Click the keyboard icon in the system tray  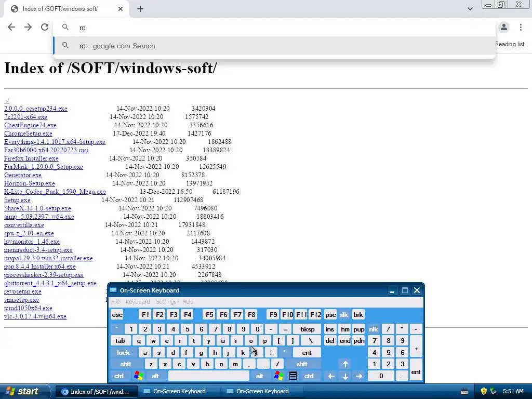pos(464,392)
